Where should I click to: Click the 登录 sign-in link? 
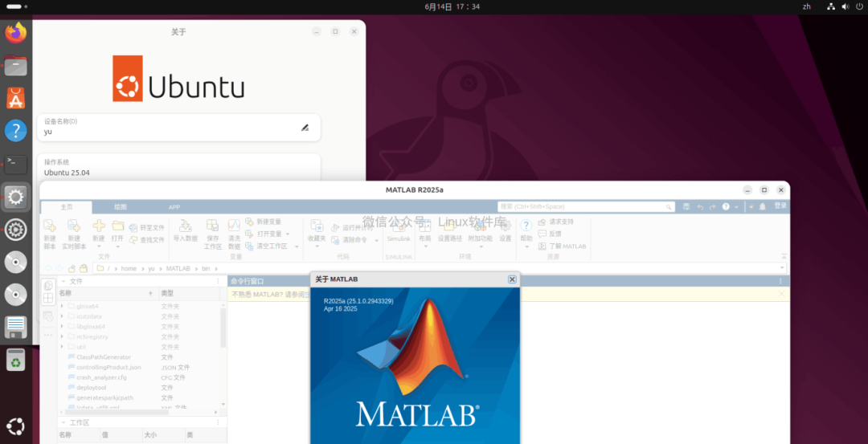780,206
